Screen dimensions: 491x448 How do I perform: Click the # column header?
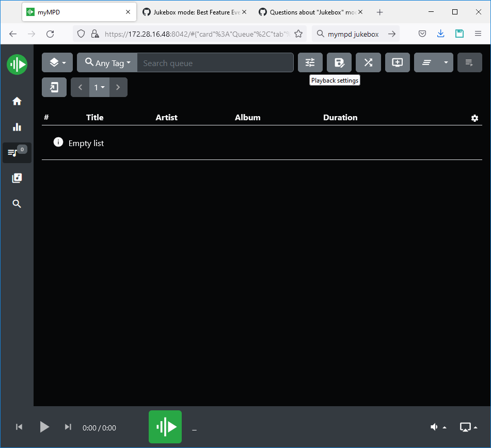click(46, 117)
